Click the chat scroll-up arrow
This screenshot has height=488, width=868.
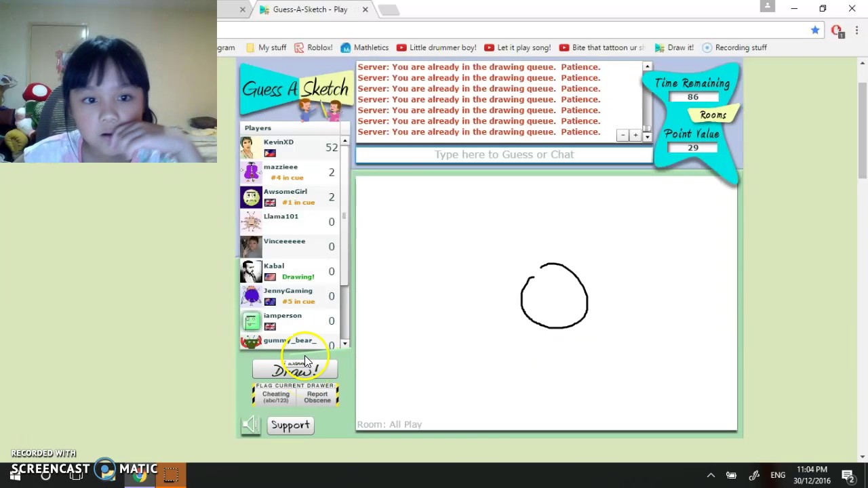tap(646, 66)
